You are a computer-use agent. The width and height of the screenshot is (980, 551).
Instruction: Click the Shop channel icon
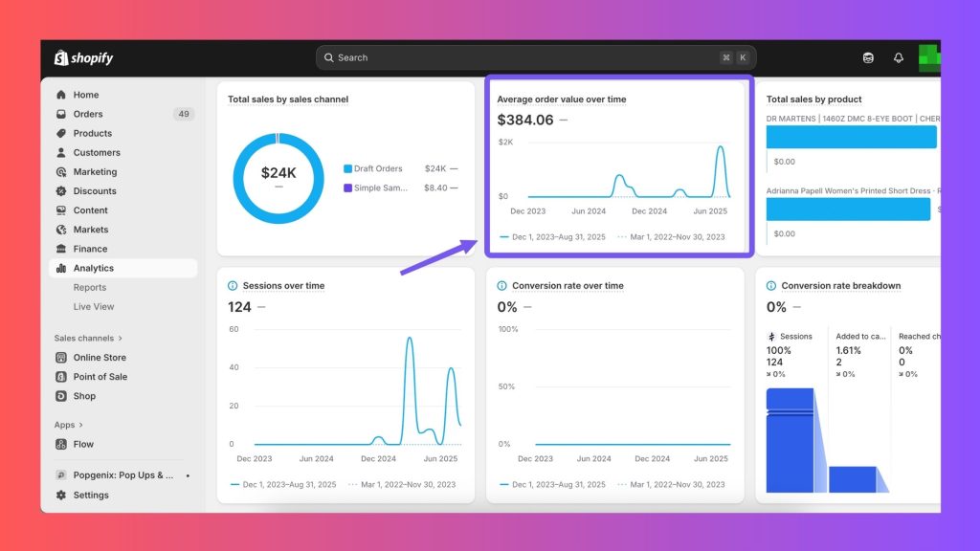(61, 396)
